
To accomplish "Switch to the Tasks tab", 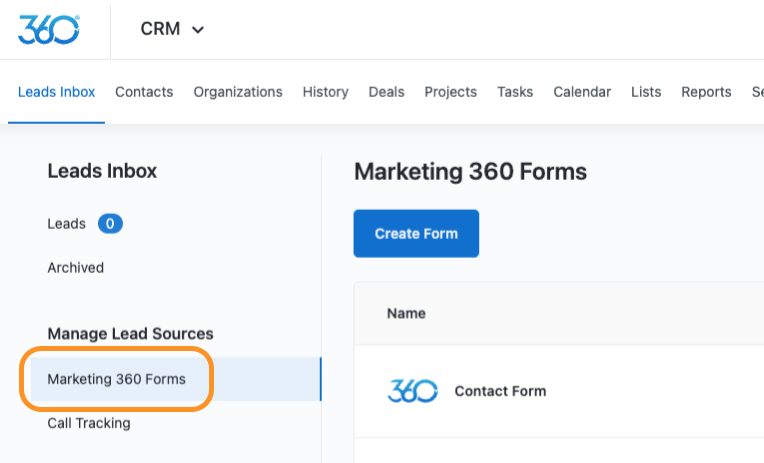I will [x=515, y=92].
